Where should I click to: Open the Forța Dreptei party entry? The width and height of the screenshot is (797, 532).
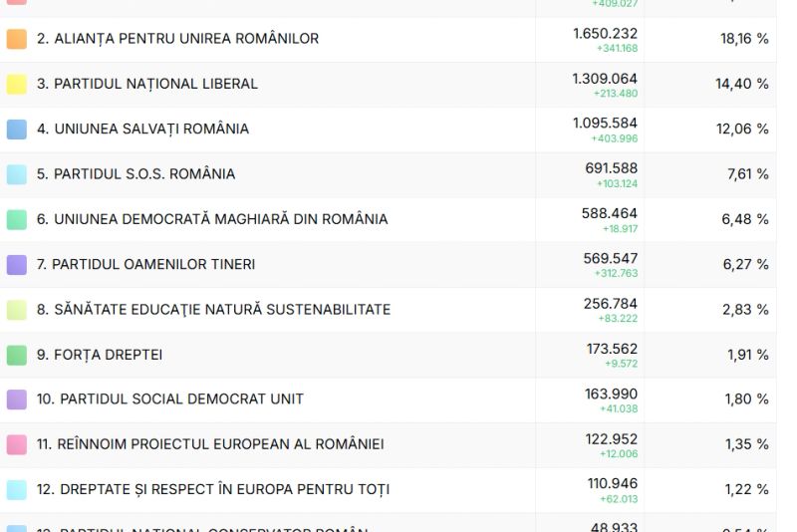100,355
